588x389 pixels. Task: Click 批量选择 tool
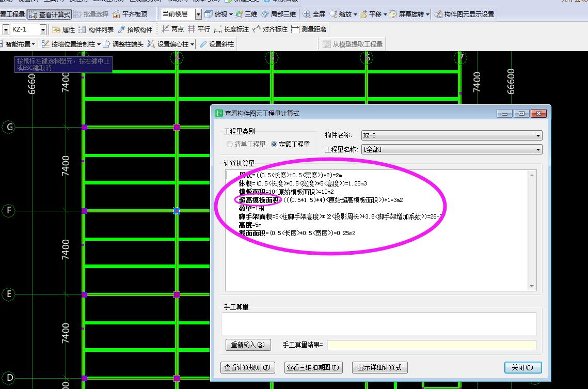point(91,14)
